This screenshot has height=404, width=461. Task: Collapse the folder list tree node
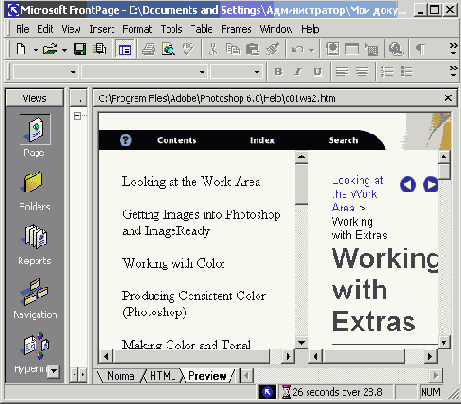[x=77, y=116]
